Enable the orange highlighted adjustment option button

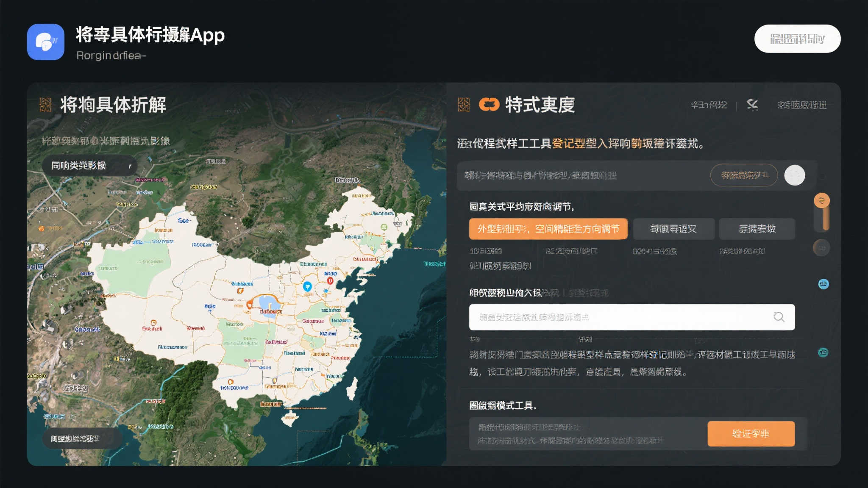[x=548, y=229]
